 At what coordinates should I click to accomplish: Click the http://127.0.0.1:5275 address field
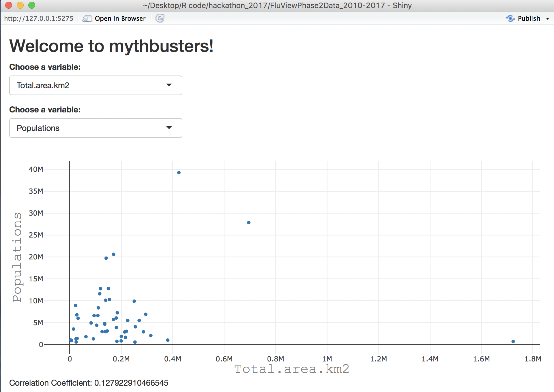[x=39, y=18]
